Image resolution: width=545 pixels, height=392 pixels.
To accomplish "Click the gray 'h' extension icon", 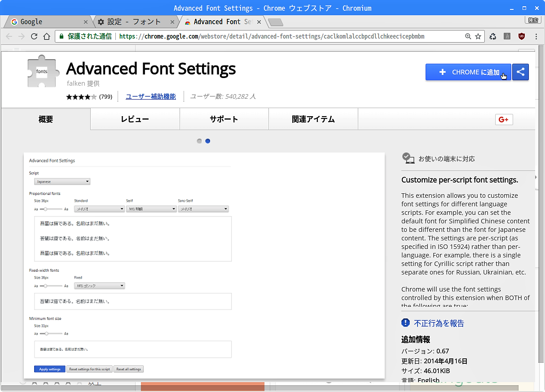I will click(507, 36).
